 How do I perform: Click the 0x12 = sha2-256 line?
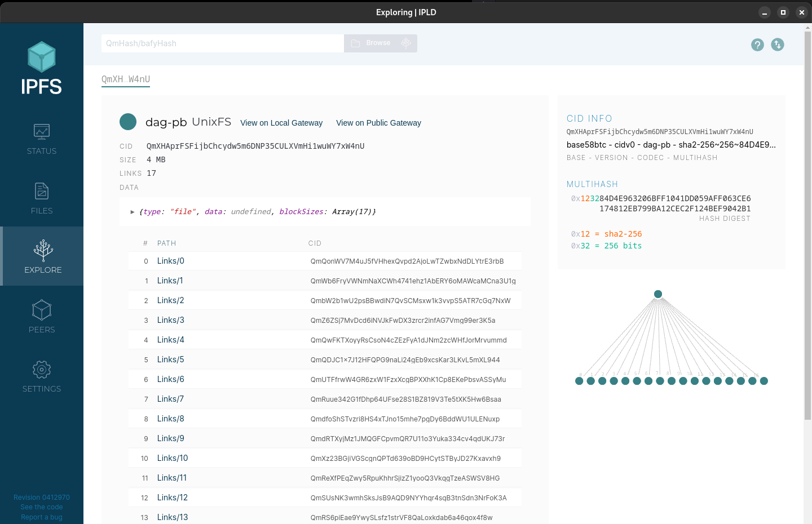click(x=606, y=234)
